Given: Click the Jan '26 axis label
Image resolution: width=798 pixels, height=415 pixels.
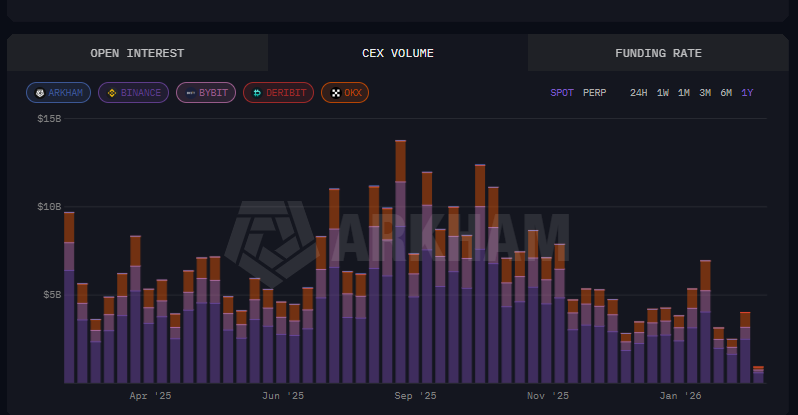Looking at the screenshot, I should point(680,396).
